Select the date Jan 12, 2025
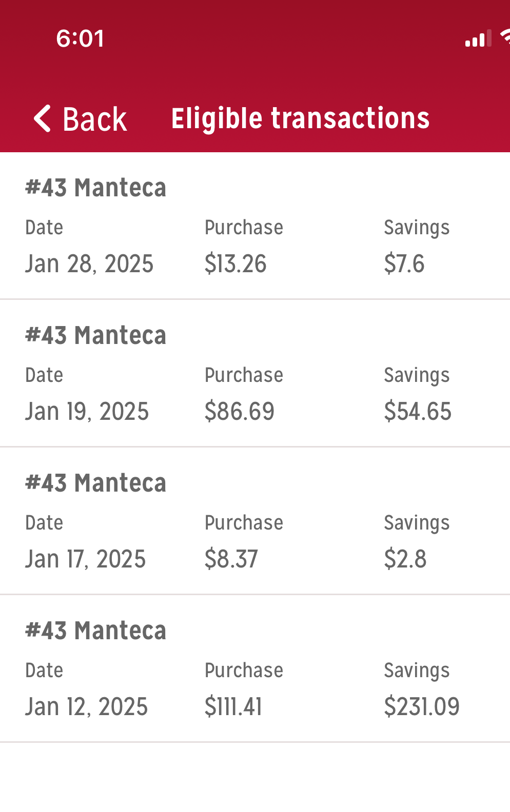Viewport: 510px width, 812px height. pos(87,707)
